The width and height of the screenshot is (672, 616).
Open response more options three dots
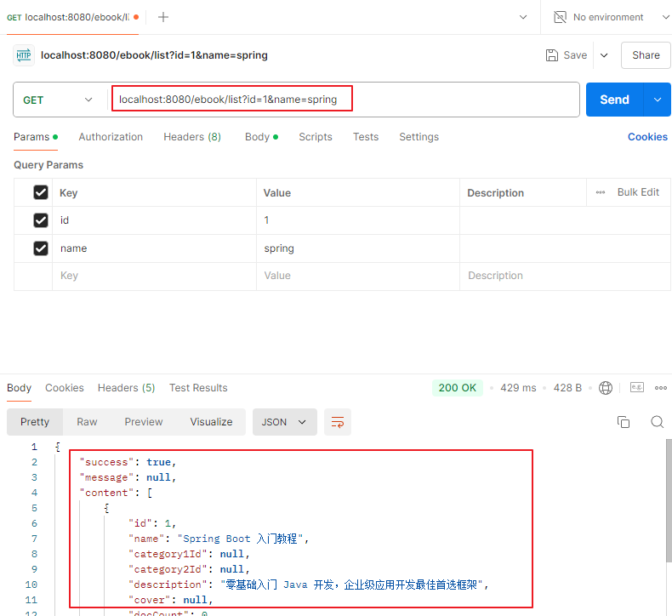[x=660, y=388]
